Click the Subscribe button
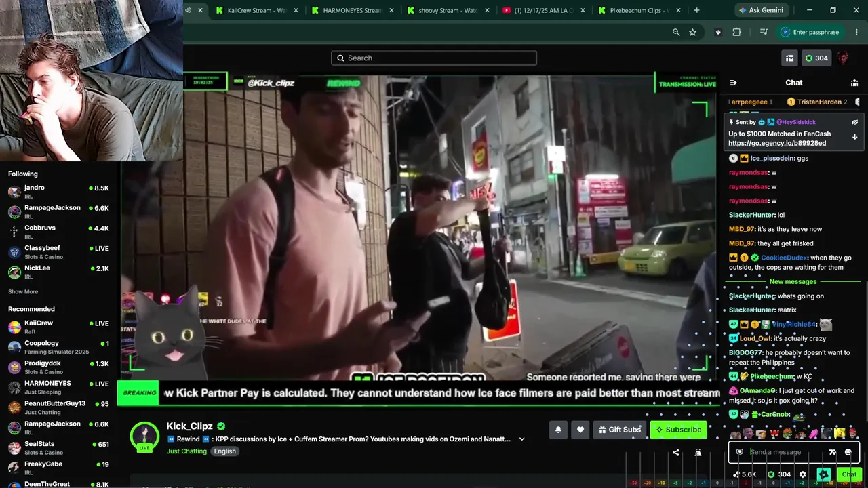This screenshot has width=868, height=488. (678, 430)
